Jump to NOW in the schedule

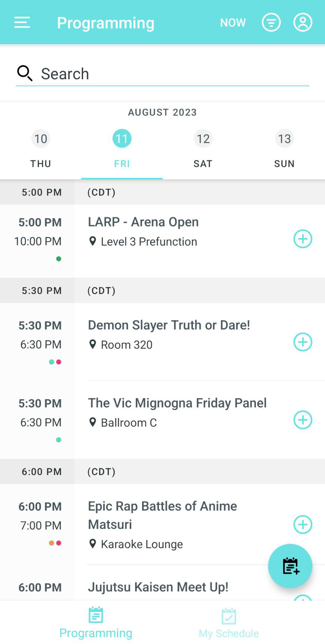click(x=233, y=22)
